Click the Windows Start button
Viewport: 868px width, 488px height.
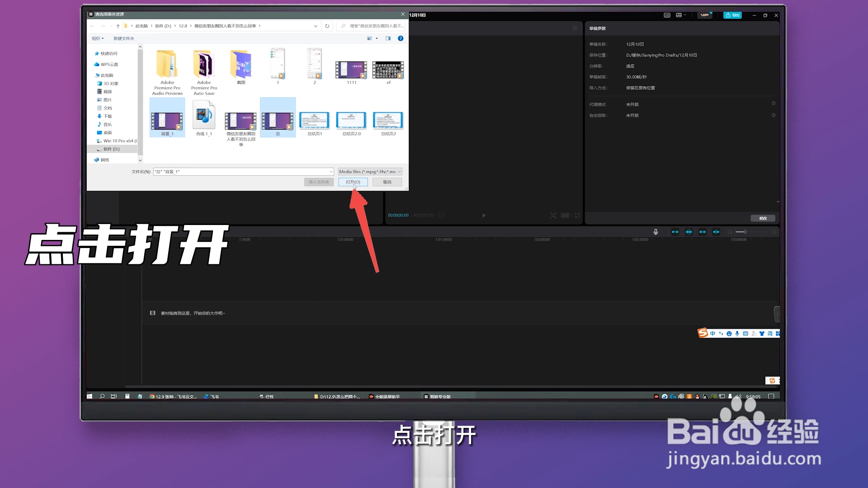click(x=90, y=396)
